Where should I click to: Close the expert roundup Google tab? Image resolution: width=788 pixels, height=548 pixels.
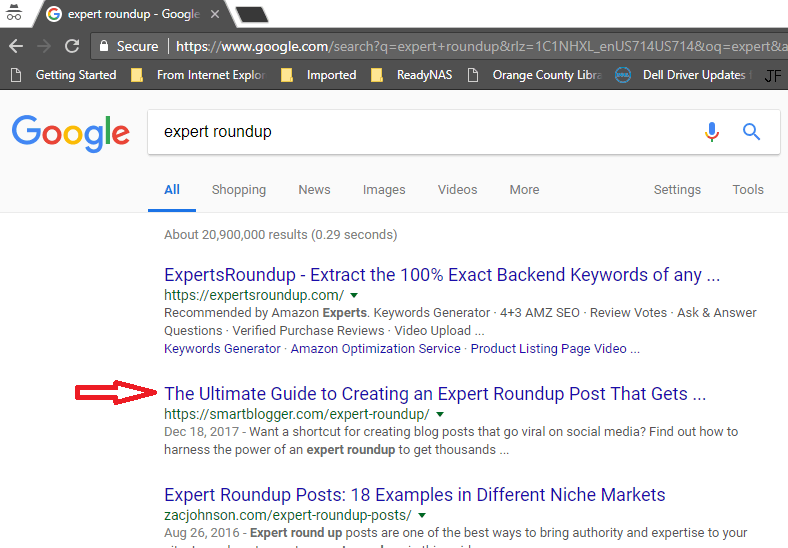215,14
